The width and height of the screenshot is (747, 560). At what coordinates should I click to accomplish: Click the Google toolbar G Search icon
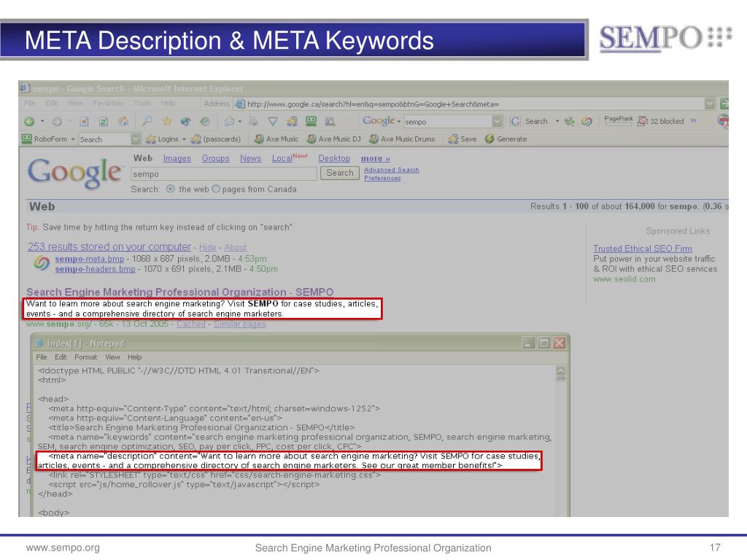point(515,122)
